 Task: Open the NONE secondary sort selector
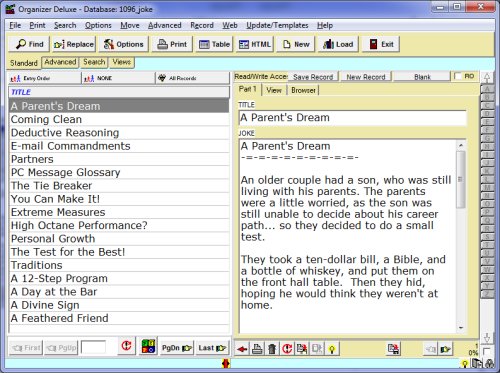(x=118, y=78)
